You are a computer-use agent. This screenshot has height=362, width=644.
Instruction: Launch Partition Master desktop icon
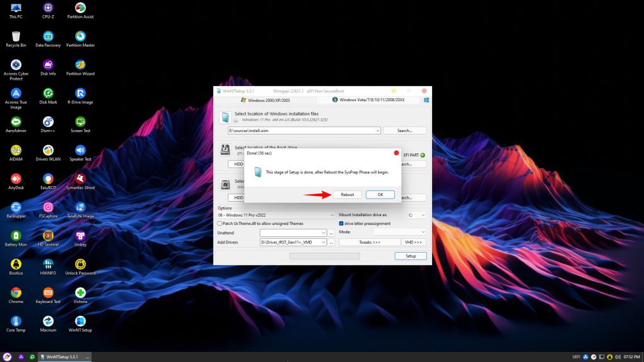coord(80,39)
